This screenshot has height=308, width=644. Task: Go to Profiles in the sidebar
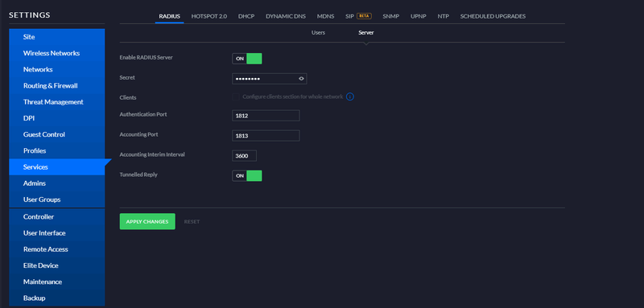point(56,150)
